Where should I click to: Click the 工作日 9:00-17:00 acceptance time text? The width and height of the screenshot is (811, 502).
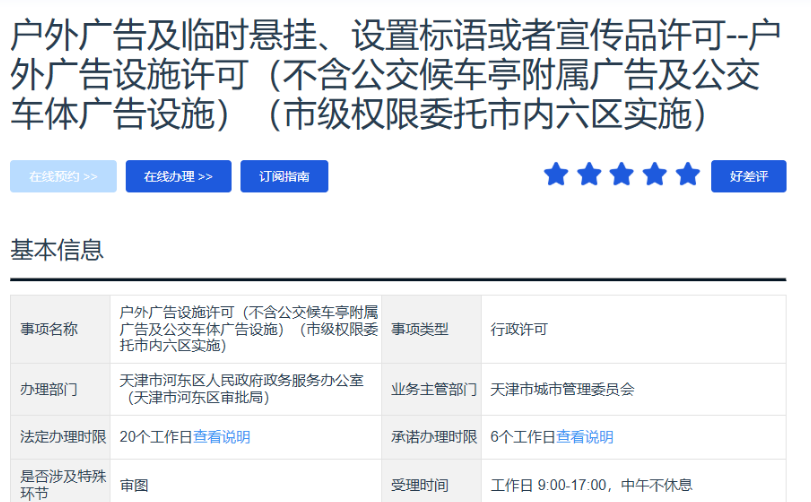tap(591, 485)
